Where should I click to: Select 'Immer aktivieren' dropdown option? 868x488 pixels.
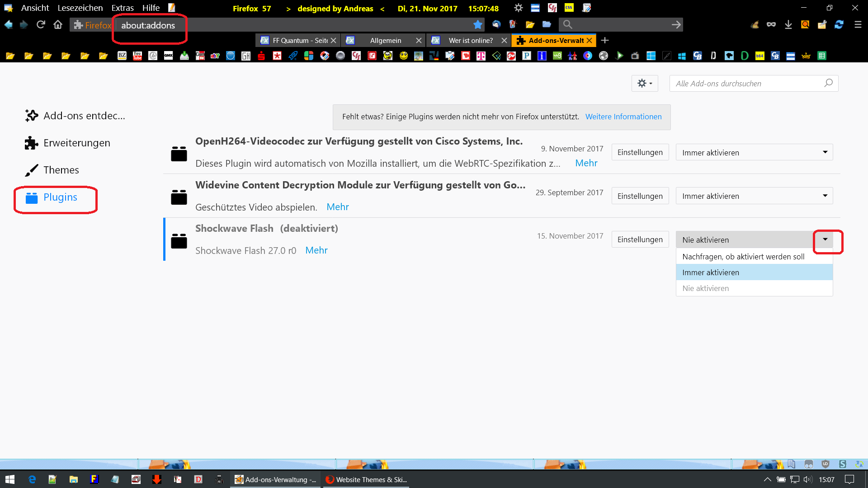[754, 272]
